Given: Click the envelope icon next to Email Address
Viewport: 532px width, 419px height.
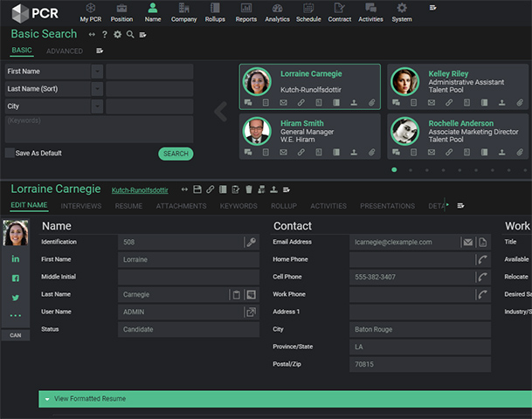Looking at the screenshot, I should coord(467,242).
